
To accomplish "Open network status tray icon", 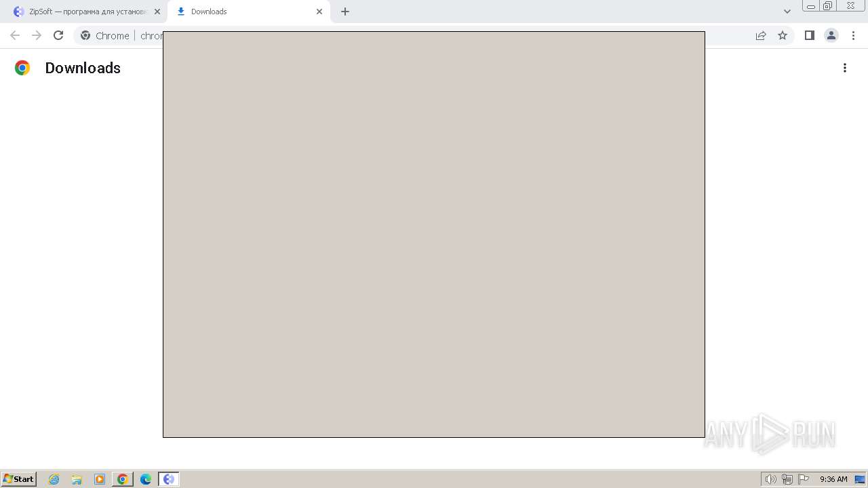I will (787, 479).
